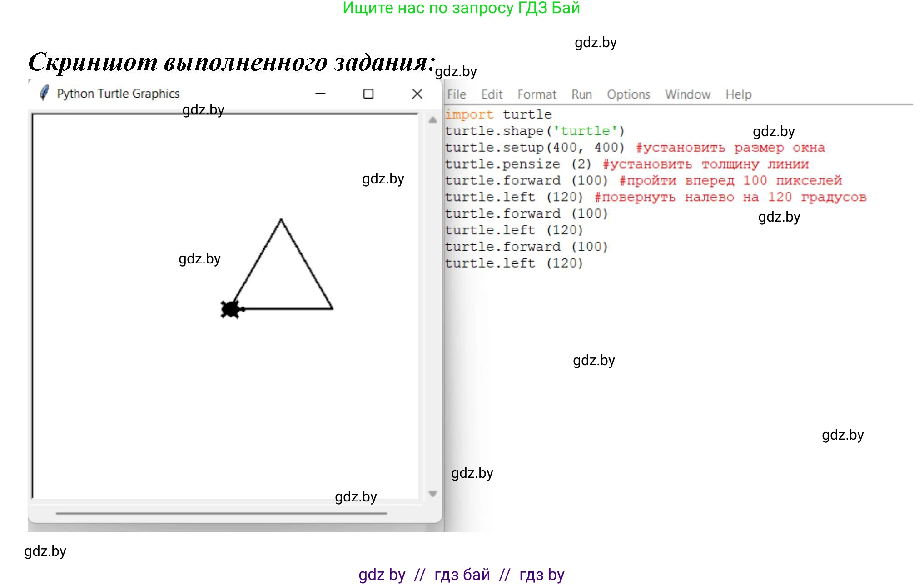Click the horizontal scrollbar under turtle canvas
The height and width of the screenshot is (585, 924).
coord(221,513)
